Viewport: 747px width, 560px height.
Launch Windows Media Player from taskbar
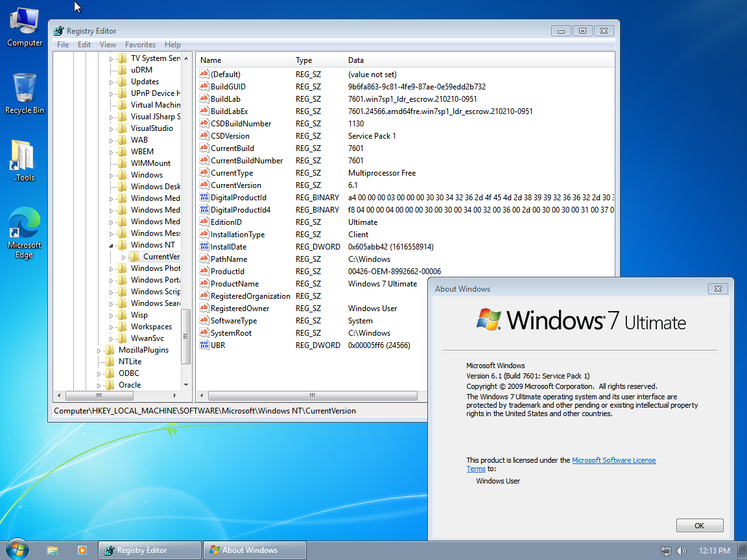point(82,550)
